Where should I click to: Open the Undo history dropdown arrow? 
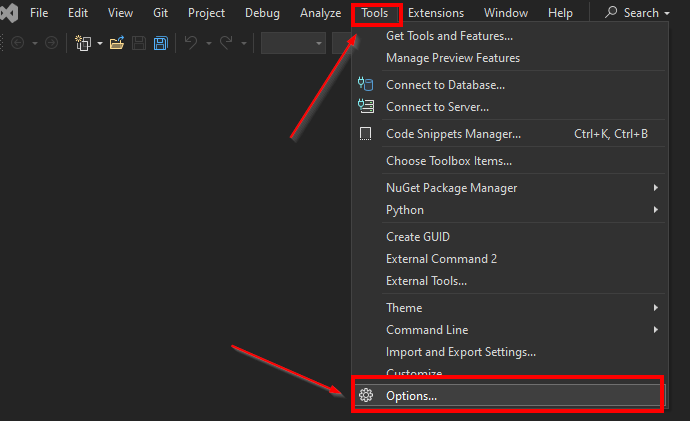coord(209,44)
